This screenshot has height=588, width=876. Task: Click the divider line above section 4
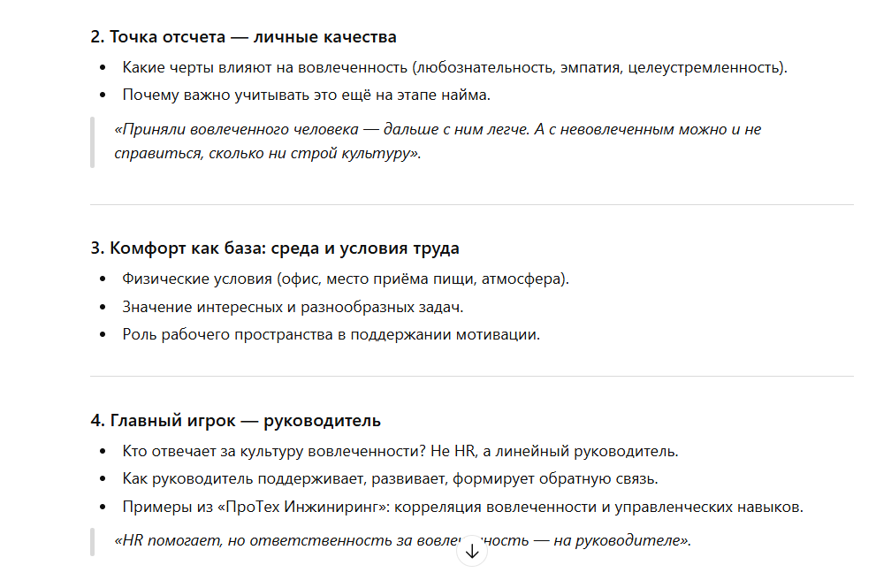pos(472,377)
